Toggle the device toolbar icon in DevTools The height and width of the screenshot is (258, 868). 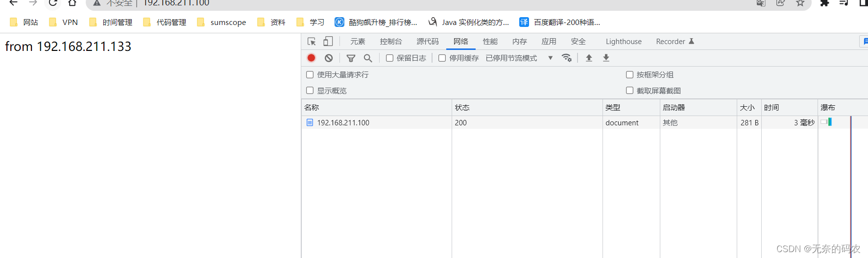pyautogui.click(x=328, y=42)
